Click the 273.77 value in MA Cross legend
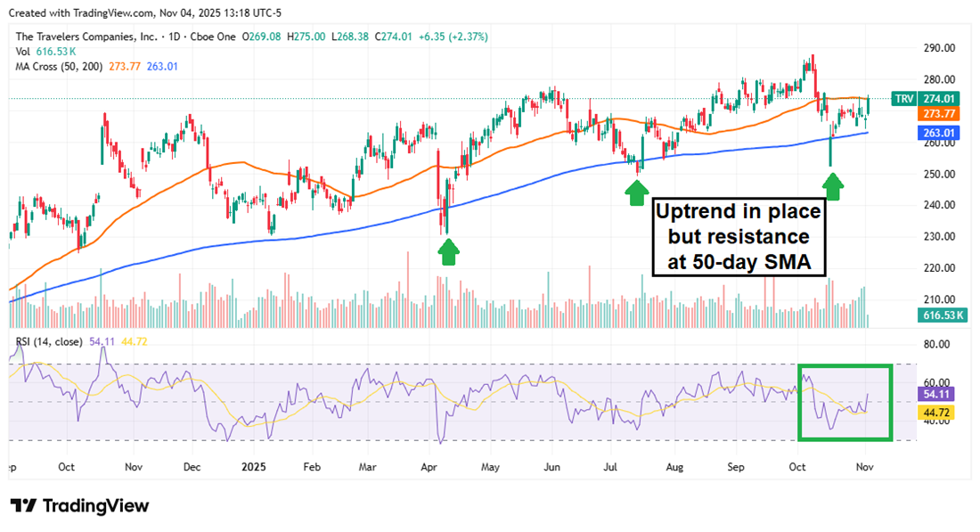The height and width of the screenshot is (532, 980). pyautogui.click(x=125, y=67)
